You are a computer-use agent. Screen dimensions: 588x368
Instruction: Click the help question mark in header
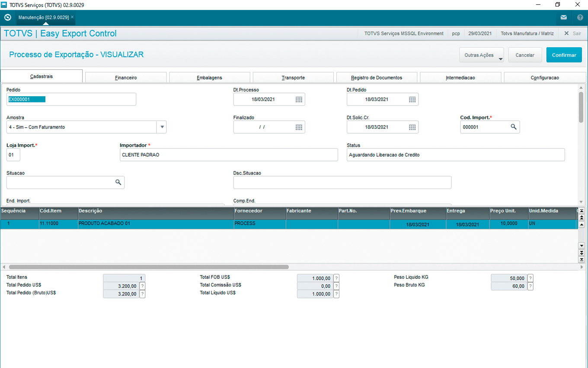coord(580,18)
